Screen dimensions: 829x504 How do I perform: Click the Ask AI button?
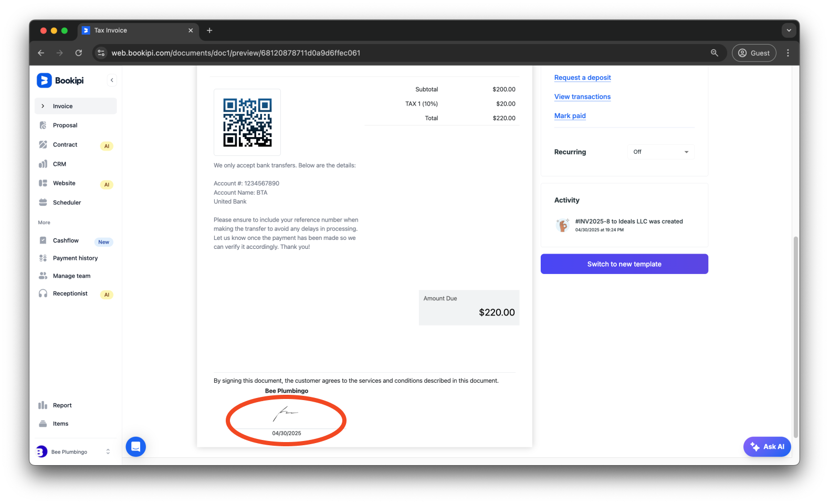767,447
